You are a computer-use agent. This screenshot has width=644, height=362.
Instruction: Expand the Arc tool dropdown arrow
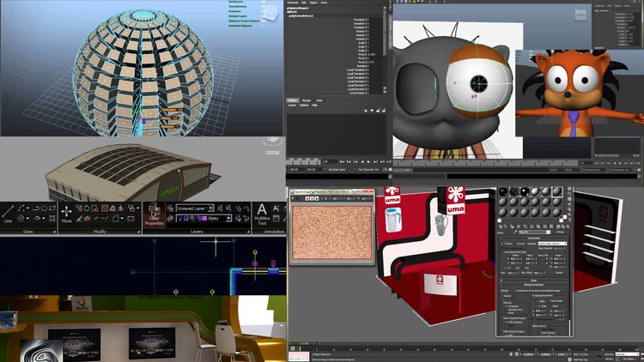tap(27, 208)
